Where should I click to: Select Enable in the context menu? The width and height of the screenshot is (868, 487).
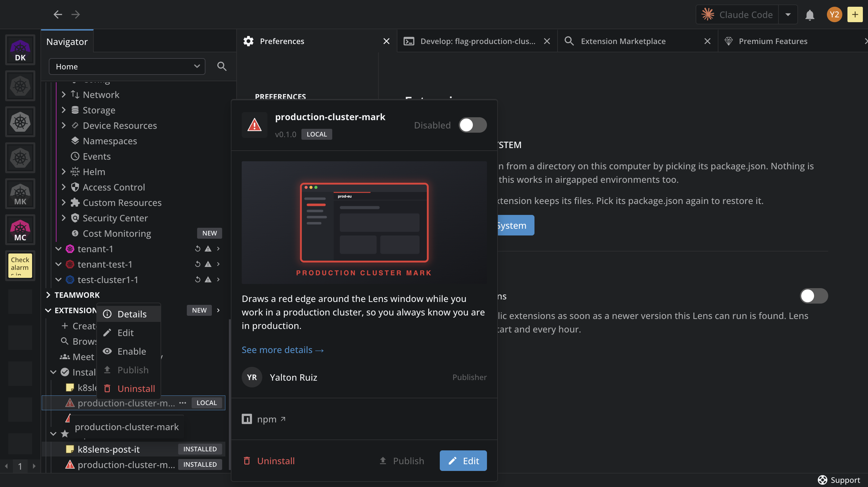[x=129, y=351]
